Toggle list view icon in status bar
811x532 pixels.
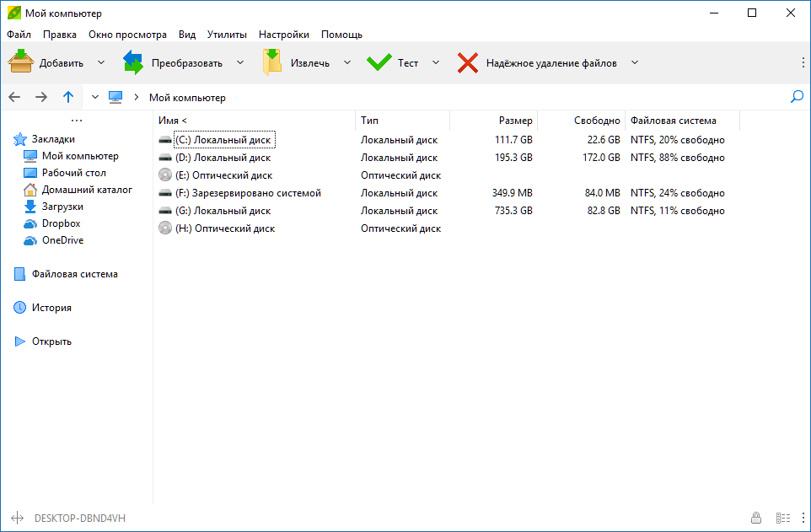point(783,518)
